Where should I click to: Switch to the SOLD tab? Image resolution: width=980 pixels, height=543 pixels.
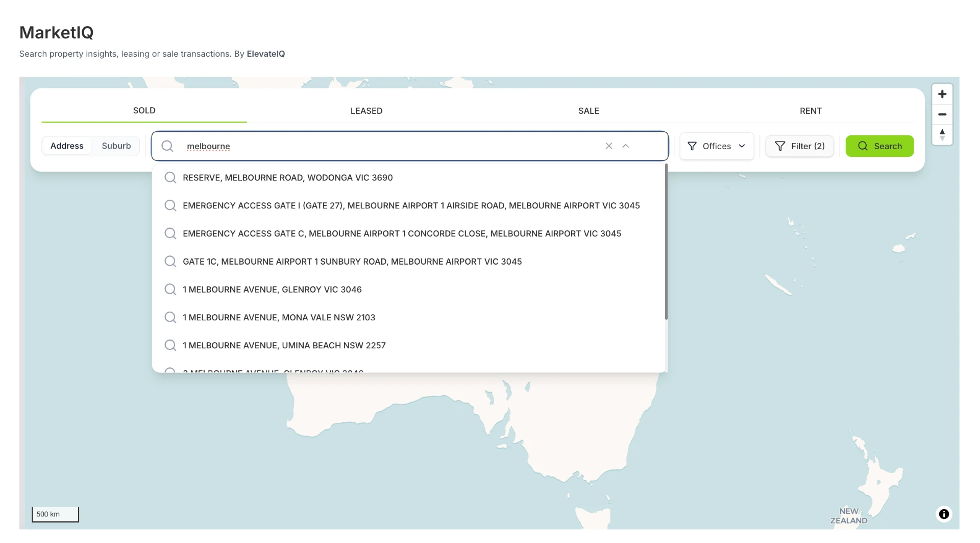[x=144, y=111]
